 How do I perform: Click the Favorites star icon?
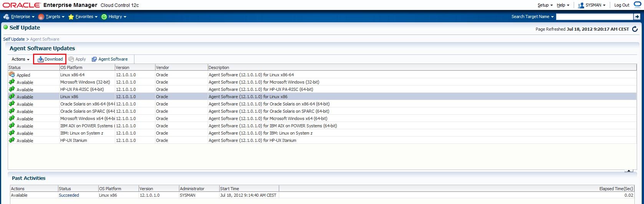(71, 17)
